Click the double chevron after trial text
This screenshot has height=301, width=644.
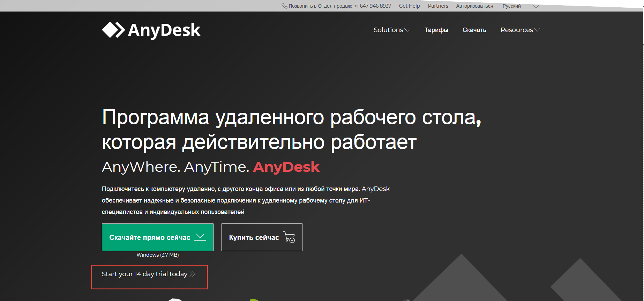point(193,274)
